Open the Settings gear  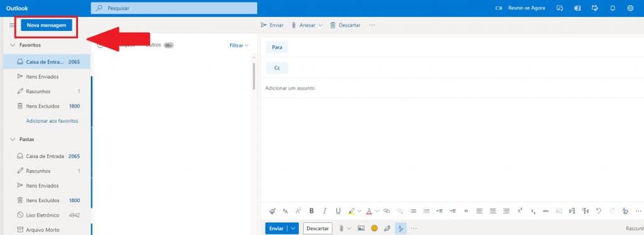tap(630, 8)
